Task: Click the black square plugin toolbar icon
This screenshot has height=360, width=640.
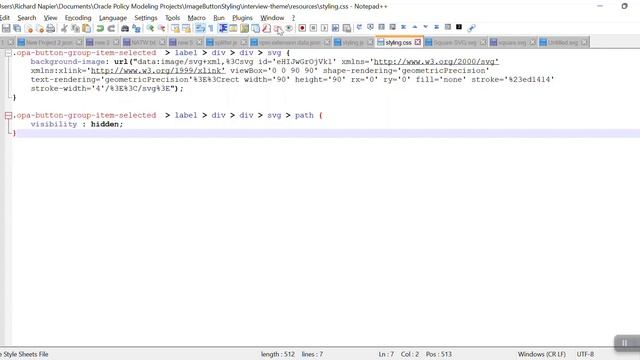Action: [x=459, y=27]
